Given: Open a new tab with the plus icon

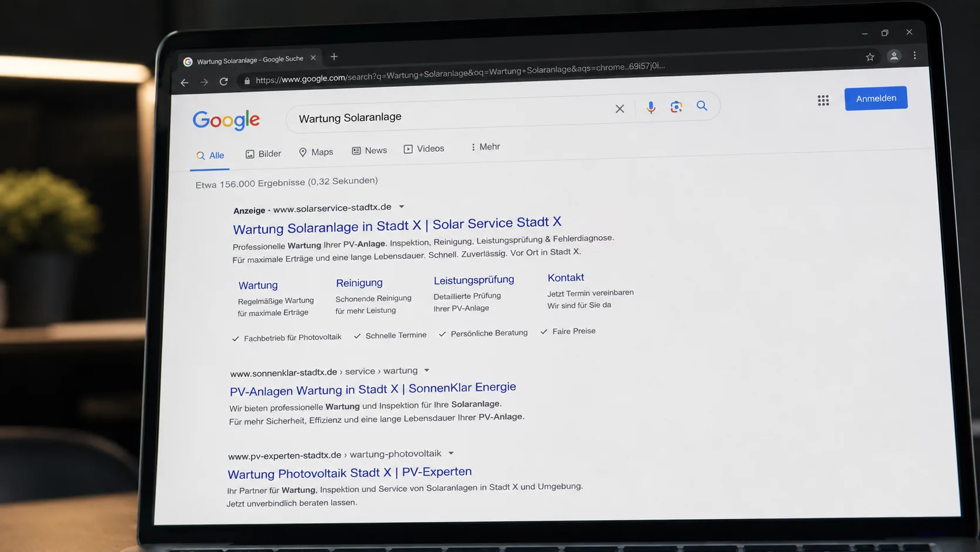Looking at the screenshot, I should 334,57.
